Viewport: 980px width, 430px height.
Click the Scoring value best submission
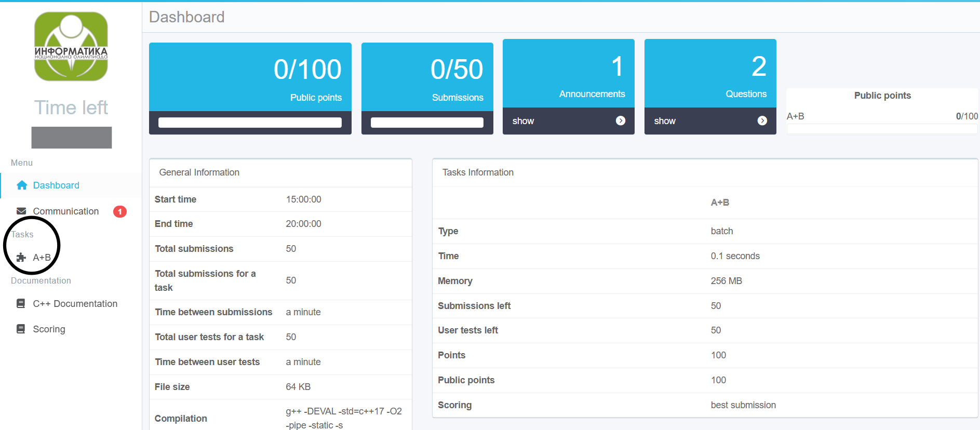[x=743, y=405]
